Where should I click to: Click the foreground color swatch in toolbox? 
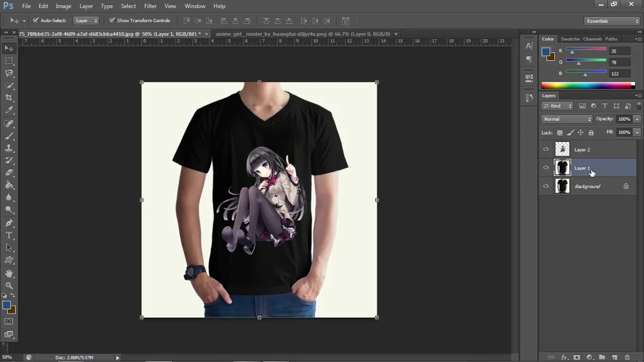pyautogui.click(x=6, y=305)
